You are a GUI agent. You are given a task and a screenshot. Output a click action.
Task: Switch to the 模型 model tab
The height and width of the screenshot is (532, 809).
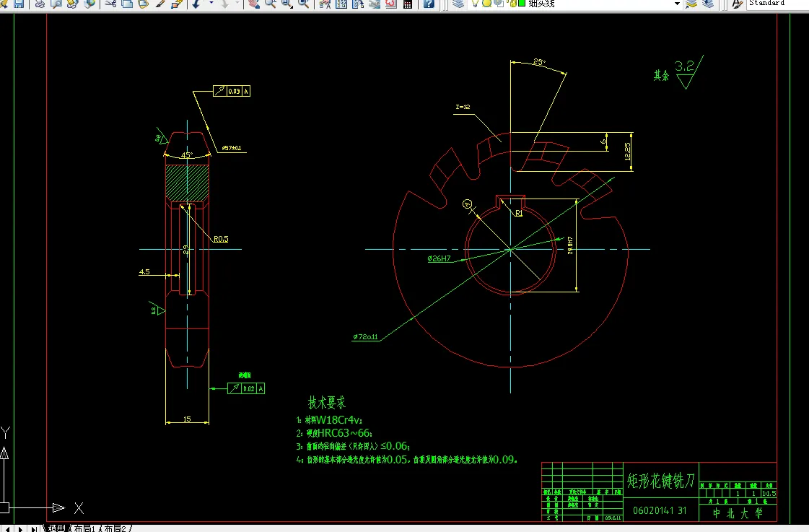click(x=56, y=528)
